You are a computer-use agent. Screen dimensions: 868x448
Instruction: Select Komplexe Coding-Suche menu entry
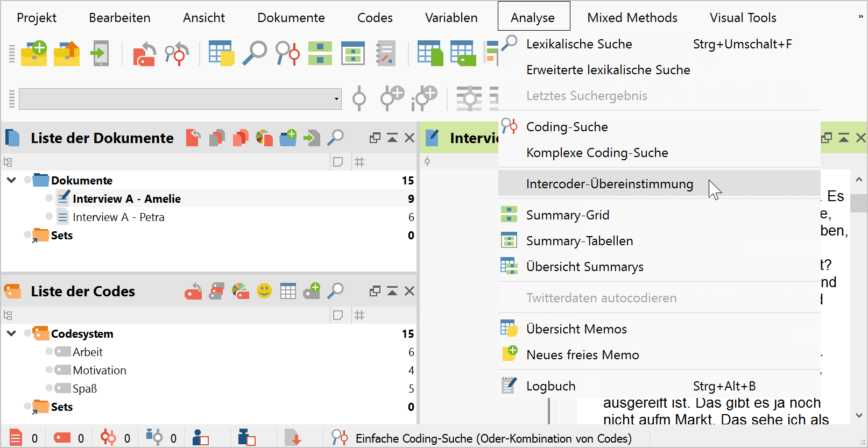pyautogui.click(x=659, y=153)
